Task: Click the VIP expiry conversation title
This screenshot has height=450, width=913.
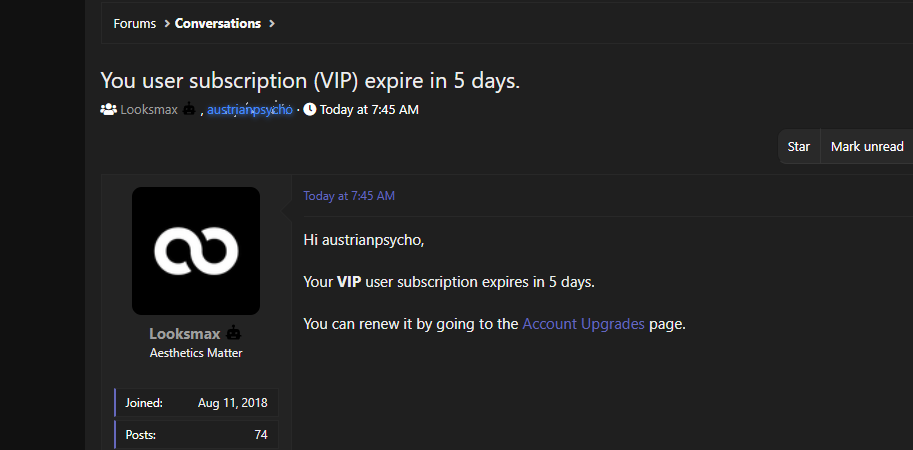Action: tap(310, 81)
